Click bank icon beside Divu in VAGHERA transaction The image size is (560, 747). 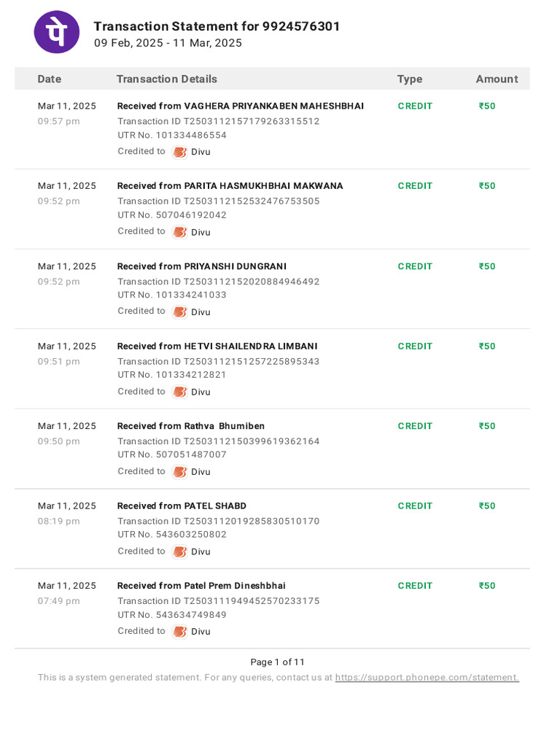pyautogui.click(x=179, y=152)
